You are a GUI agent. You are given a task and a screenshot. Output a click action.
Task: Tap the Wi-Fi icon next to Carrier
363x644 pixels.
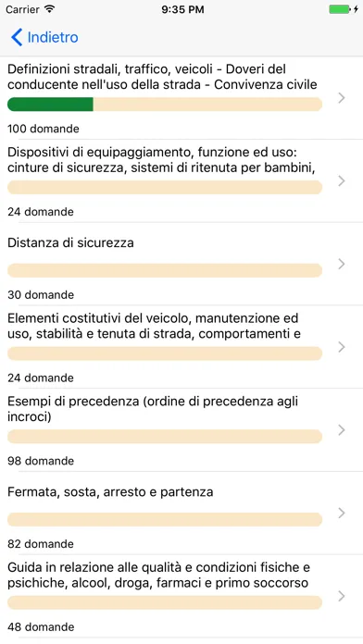(x=49, y=9)
